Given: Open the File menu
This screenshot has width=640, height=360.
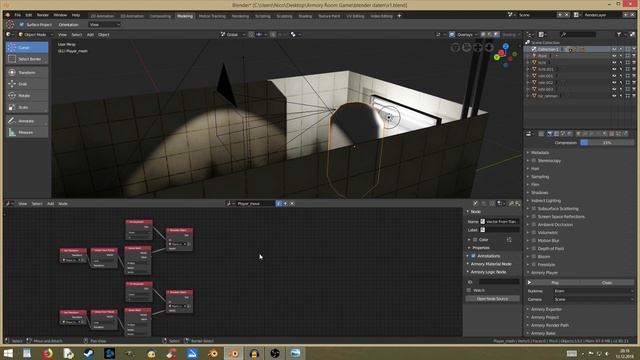Looking at the screenshot, I should 18,15.
